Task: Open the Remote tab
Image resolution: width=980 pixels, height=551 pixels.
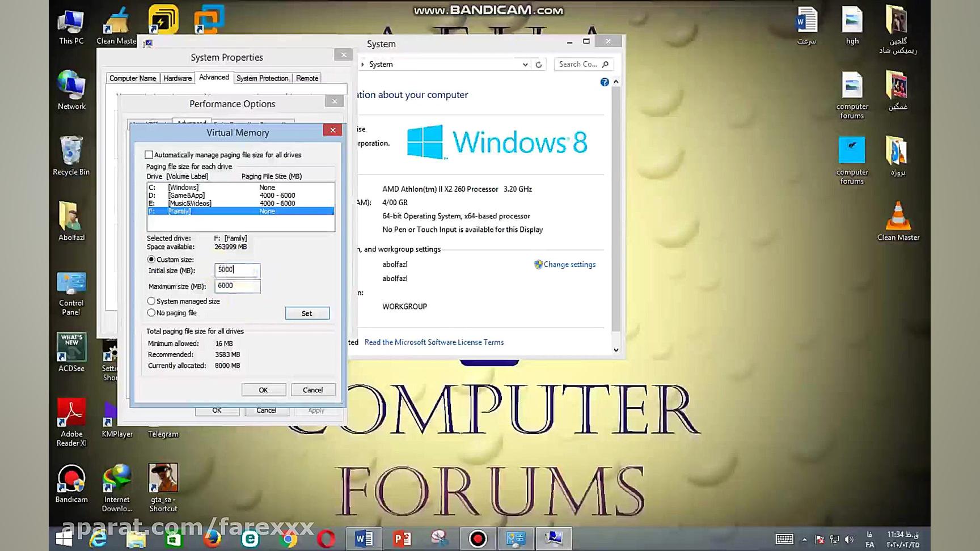Action: (307, 78)
